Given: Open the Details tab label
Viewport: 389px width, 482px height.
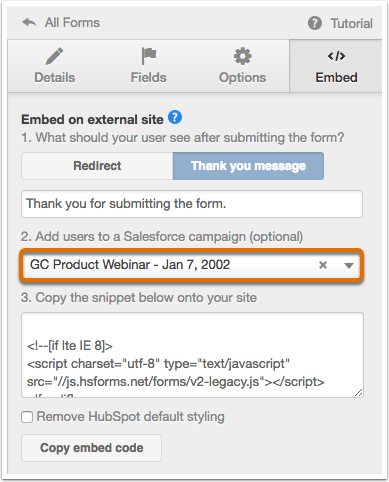Looking at the screenshot, I should pos(55,78).
